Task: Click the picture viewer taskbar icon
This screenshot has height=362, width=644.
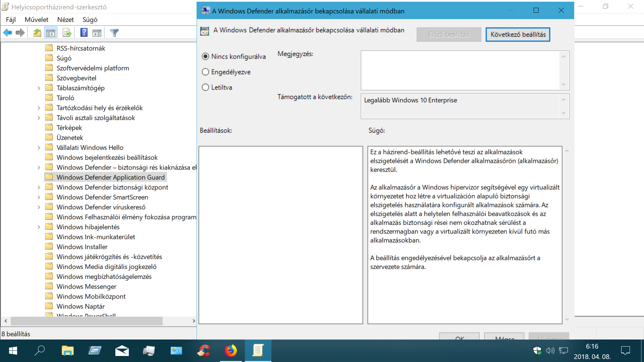Action: tap(176, 351)
